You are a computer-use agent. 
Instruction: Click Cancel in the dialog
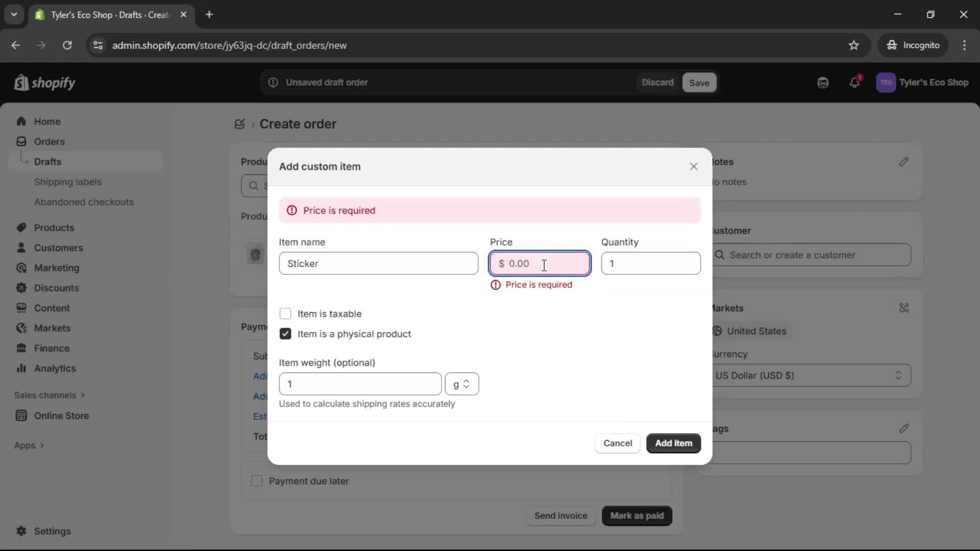[x=618, y=443]
